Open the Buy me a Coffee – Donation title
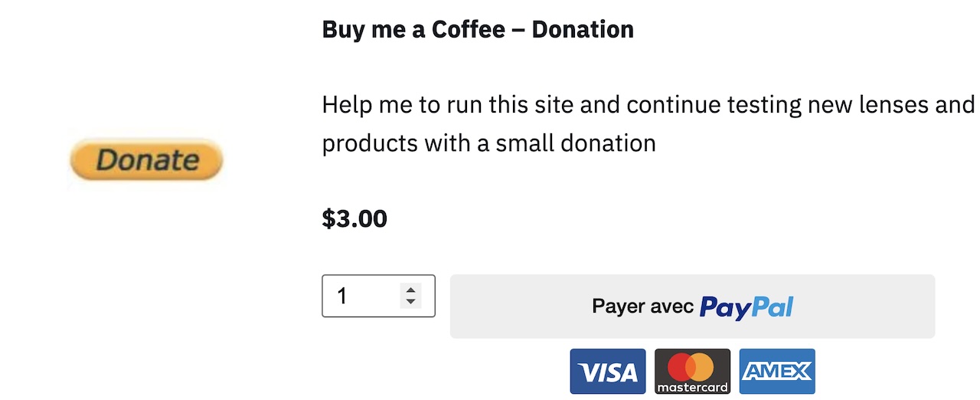 click(x=478, y=30)
